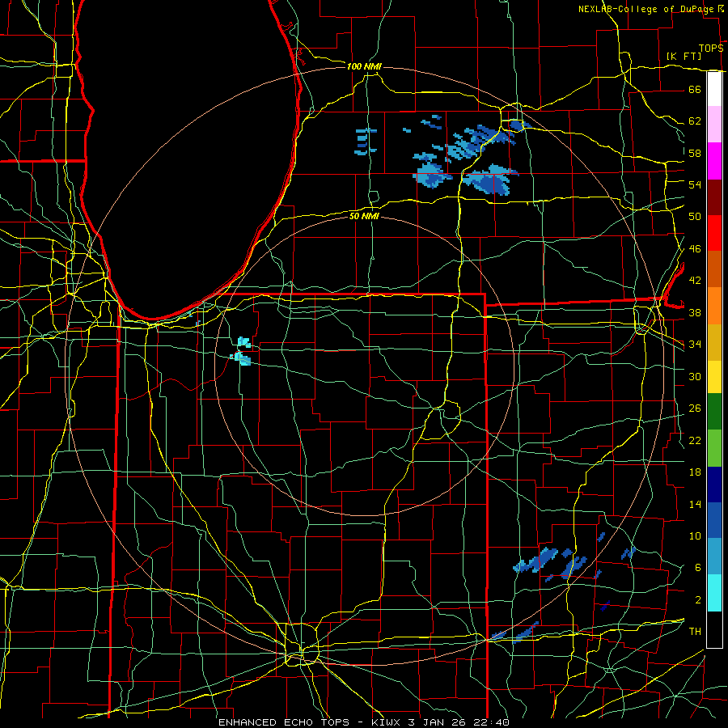Click the white swatch atop the legend

714,89
